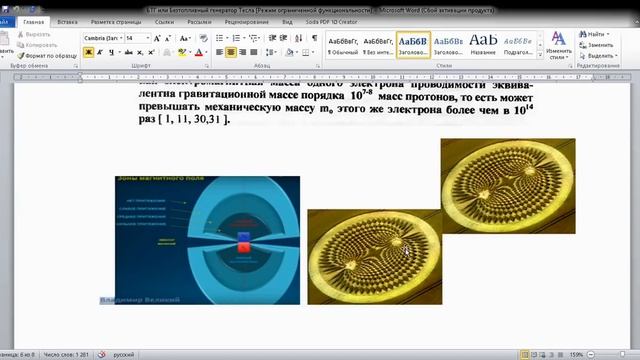Open borders dropdown arrow
Viewport: 640px width, 360px height.
[x=313, y=52]
